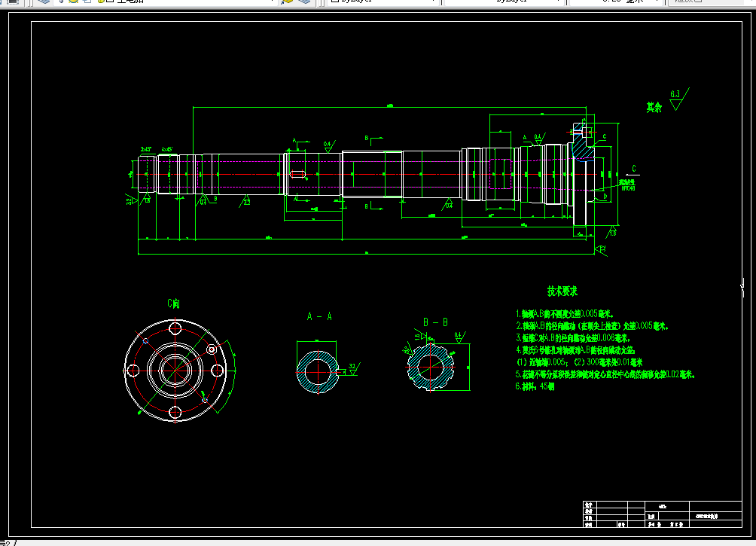Select the hatched A-A ring section

tap(317, 372)
